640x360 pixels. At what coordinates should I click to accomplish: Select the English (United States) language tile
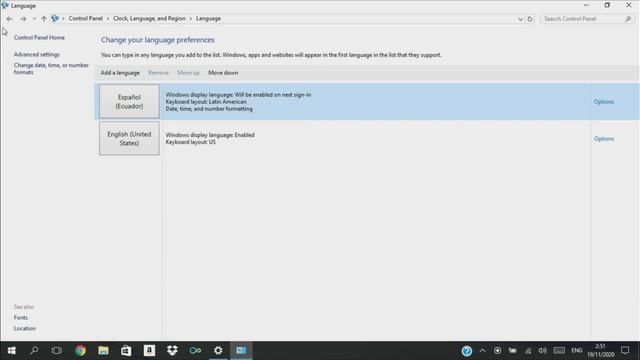(129, 138)
